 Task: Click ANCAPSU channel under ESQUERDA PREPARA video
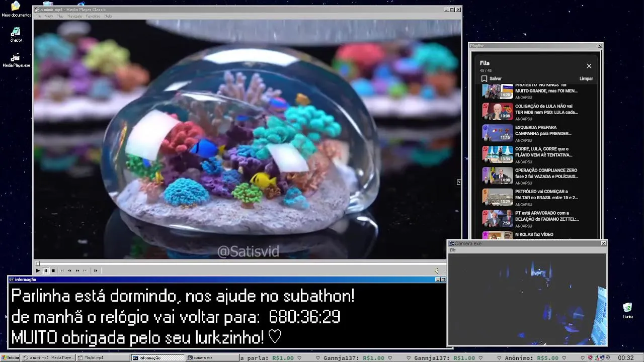(523, 140)
